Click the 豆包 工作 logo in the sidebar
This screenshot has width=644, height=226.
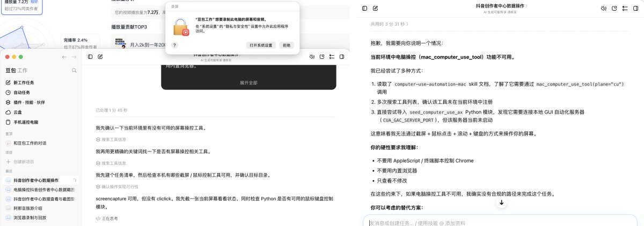click(x=17, y=70)
